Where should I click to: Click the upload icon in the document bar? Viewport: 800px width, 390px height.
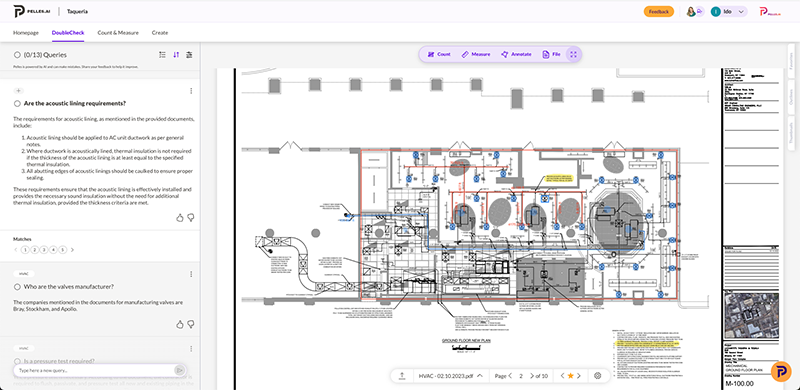402,376
